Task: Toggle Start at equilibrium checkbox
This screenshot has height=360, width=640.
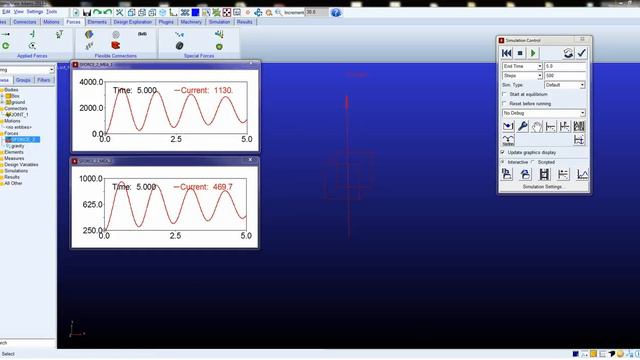Action: 504,94
